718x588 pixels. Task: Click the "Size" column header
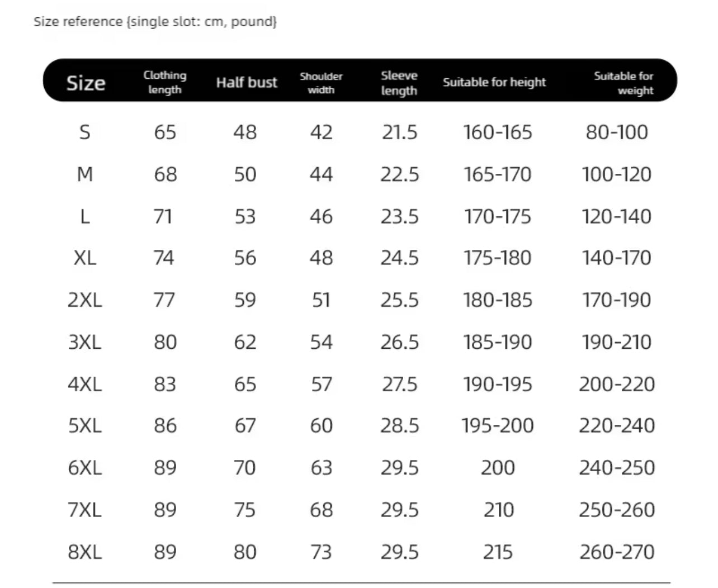point(86,83)
